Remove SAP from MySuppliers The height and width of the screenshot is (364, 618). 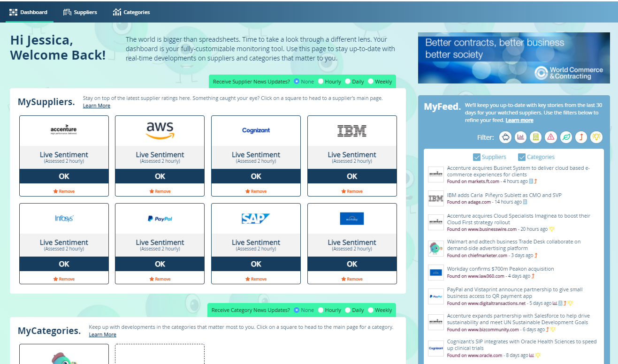[256, 279]
